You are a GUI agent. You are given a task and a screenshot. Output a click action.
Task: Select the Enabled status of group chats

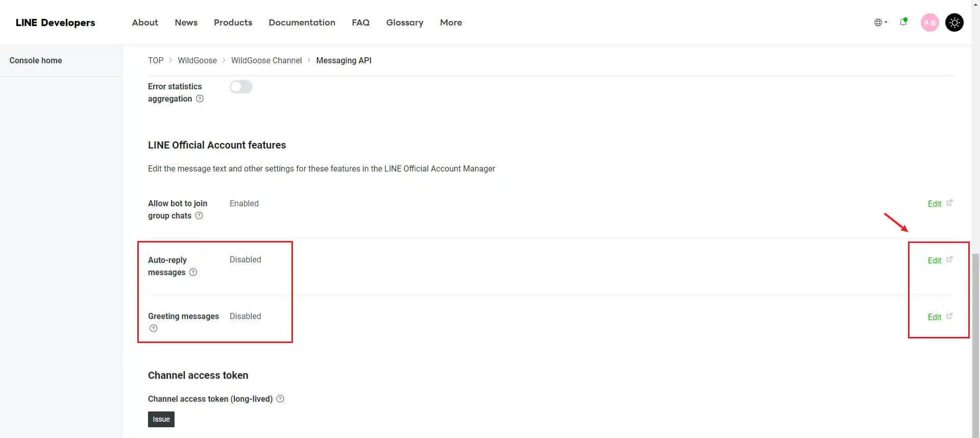click(x=244, y=203)
